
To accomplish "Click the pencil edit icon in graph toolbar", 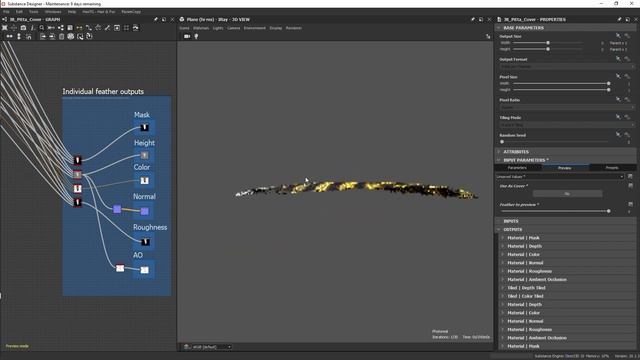I will (107, 28).
